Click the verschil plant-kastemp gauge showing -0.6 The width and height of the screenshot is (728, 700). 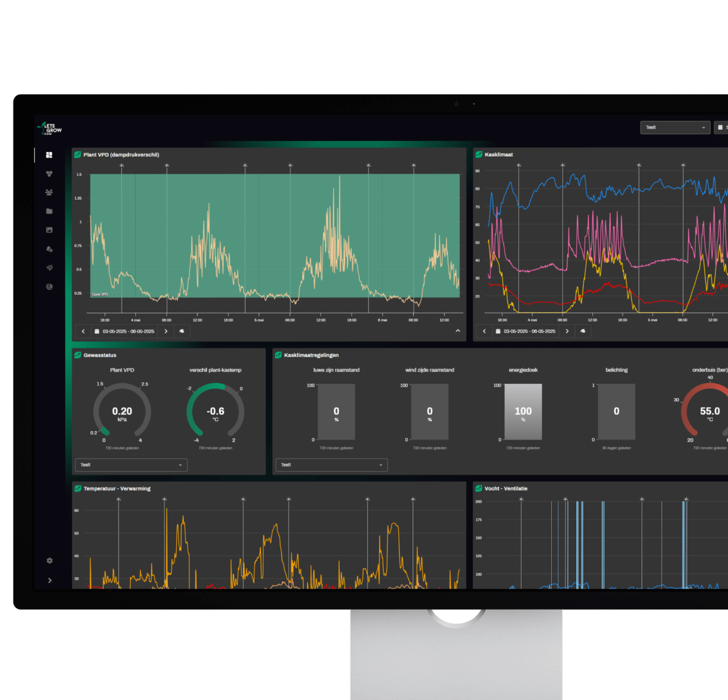215,412
